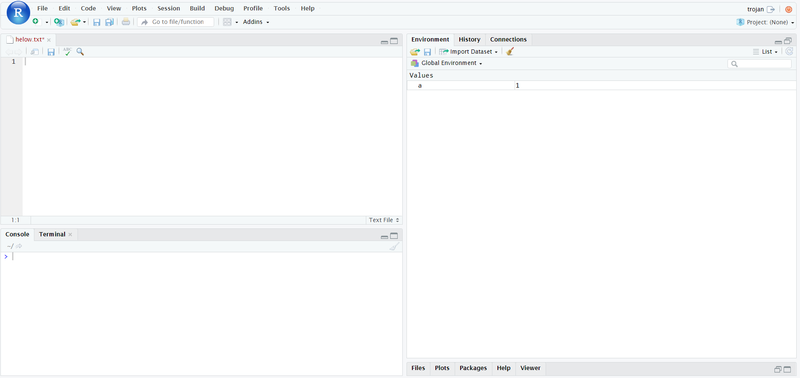The height and width of the screenshot is (378, 800).
Task: Switch to the History tab
Action: click(469, 40)
